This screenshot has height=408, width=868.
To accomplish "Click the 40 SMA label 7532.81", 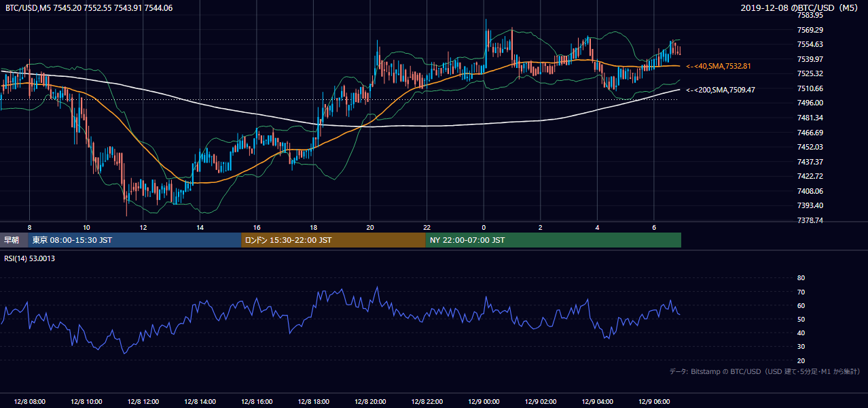I will tap(719, 66).
